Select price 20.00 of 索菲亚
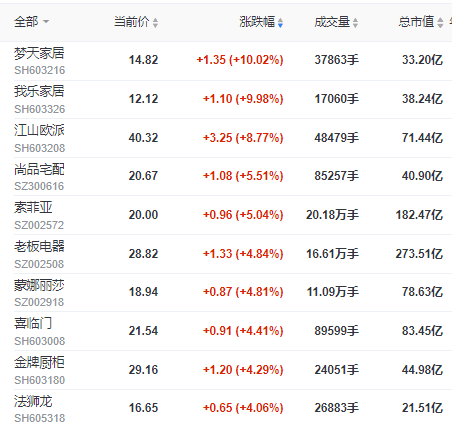The width and height of the screenshot is (452, 426). tap(143, 215)
